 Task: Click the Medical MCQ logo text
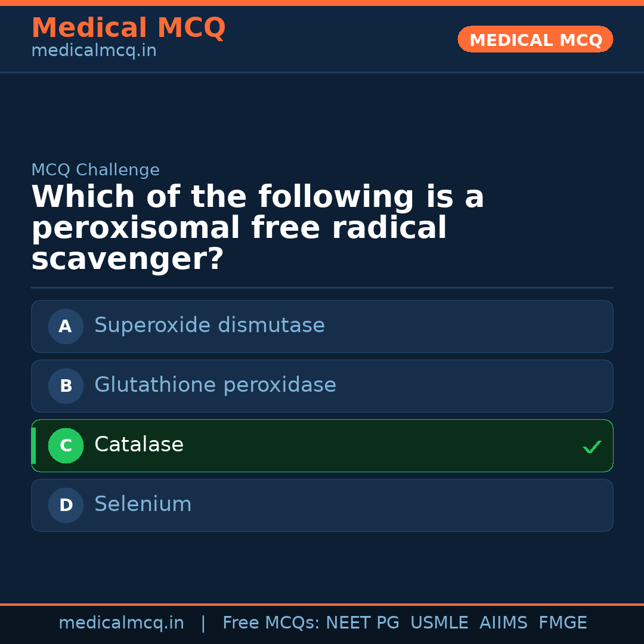click(128, 27)
